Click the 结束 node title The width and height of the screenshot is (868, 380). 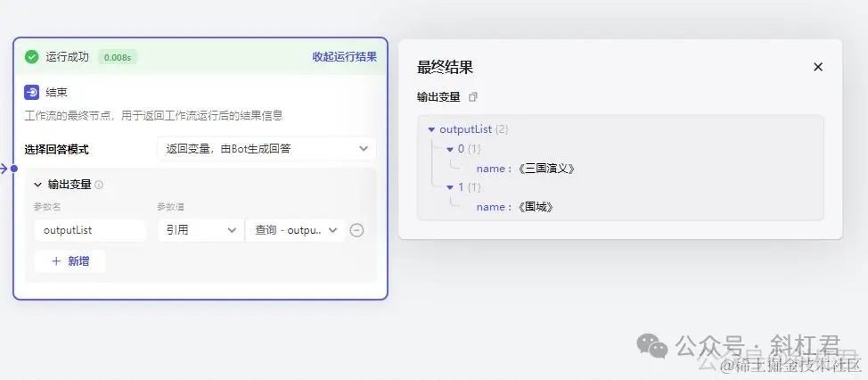coord(56,92)
